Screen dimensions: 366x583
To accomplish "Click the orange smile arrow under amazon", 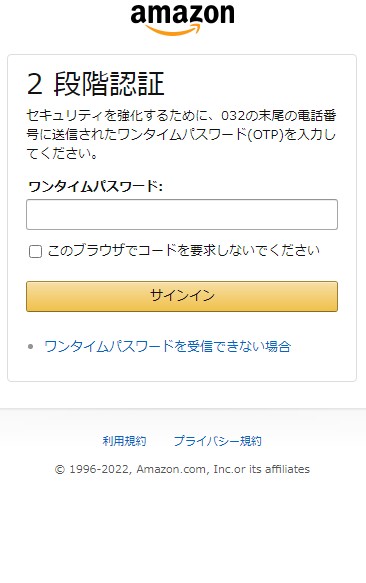I will [174, 30].
